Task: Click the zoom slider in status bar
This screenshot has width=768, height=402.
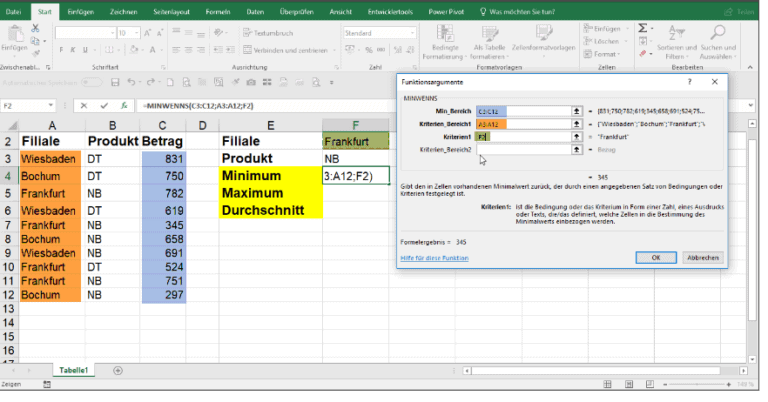Action: pyautogui.click(x=697, y=384)
